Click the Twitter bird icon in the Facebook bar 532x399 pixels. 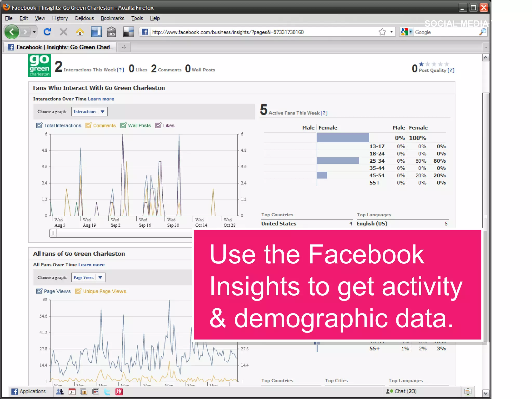click(x=107, y=391)
